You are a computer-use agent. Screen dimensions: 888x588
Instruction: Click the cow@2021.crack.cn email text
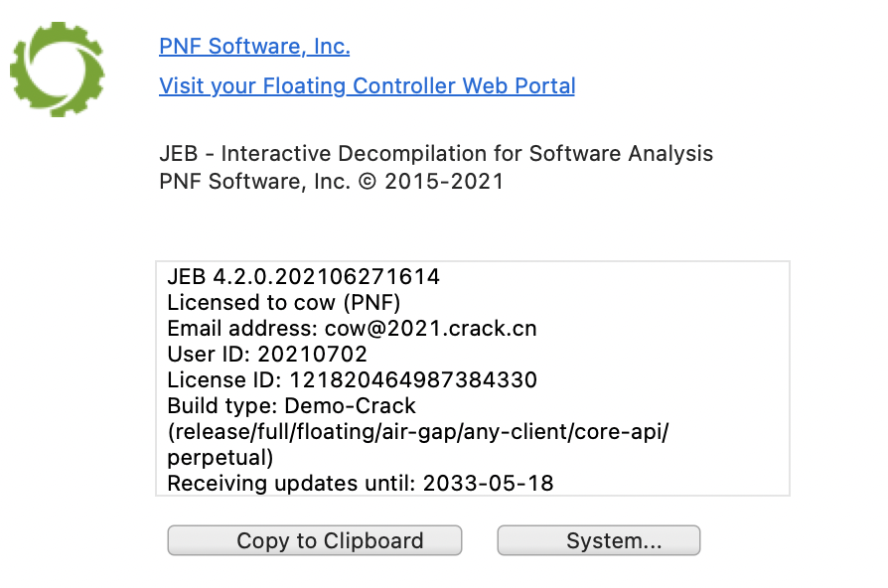point(430,329)
